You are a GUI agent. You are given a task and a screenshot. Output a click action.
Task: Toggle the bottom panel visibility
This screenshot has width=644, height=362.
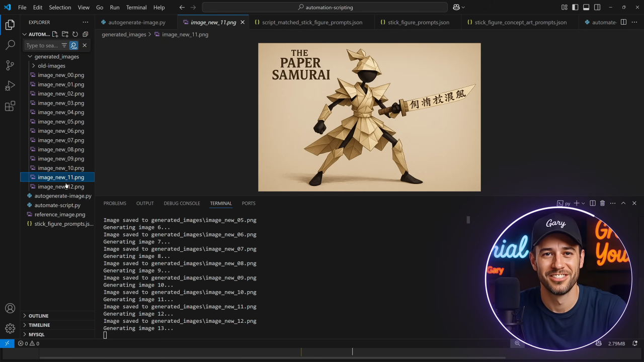[586, 8]
